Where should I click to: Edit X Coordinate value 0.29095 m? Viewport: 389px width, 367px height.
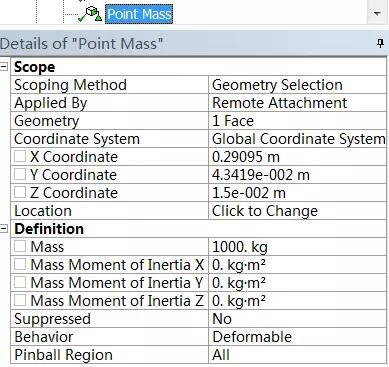pyautogui.click(x=297, y=157)
